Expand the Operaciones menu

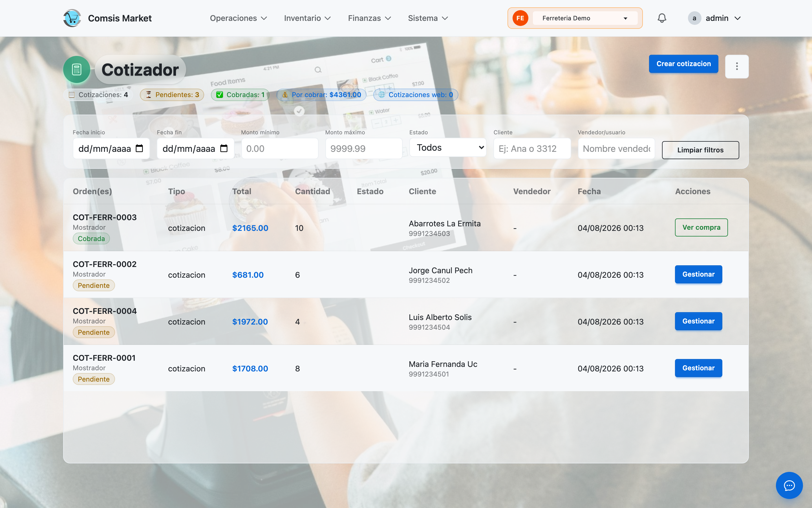(x=239, y=18)
